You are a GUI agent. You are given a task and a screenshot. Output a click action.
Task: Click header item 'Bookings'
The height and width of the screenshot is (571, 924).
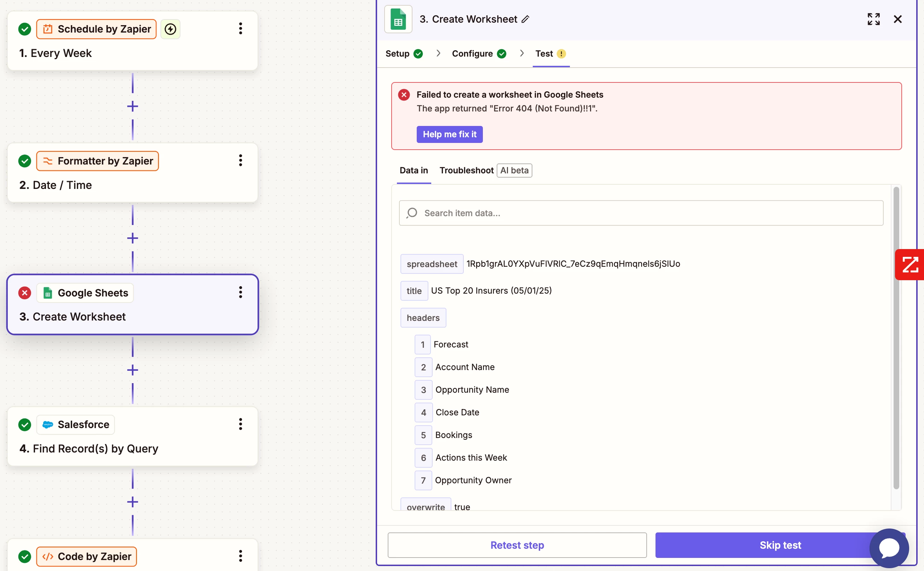[x=453, y=435]
